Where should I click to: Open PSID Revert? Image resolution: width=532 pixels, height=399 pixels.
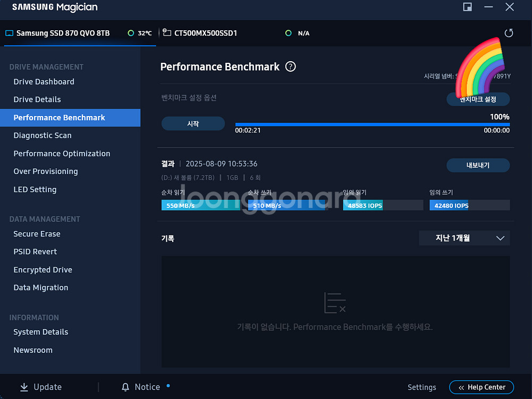[35, 252]
